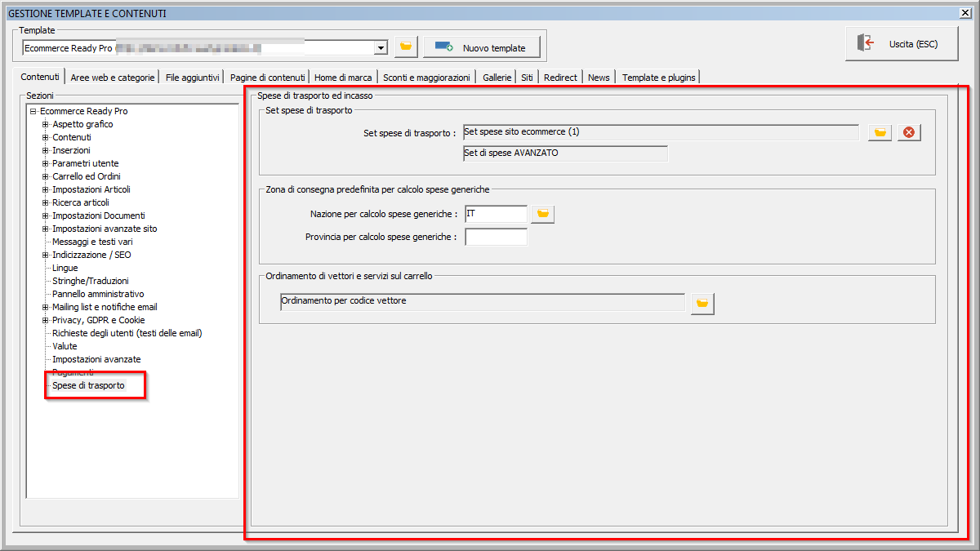This screenshot has height=551, width=980.
Task: Click the Nuovo template button
Action: click(x=482, y=47)
